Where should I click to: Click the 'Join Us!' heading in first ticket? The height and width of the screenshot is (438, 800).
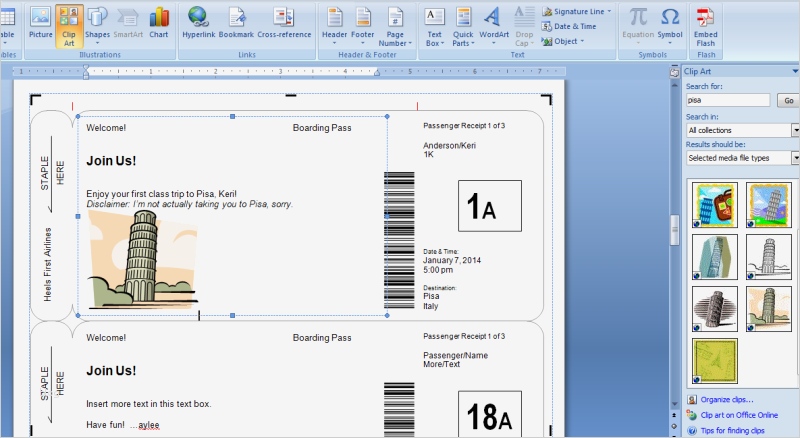pyautogui.click(x=111, y=161)
